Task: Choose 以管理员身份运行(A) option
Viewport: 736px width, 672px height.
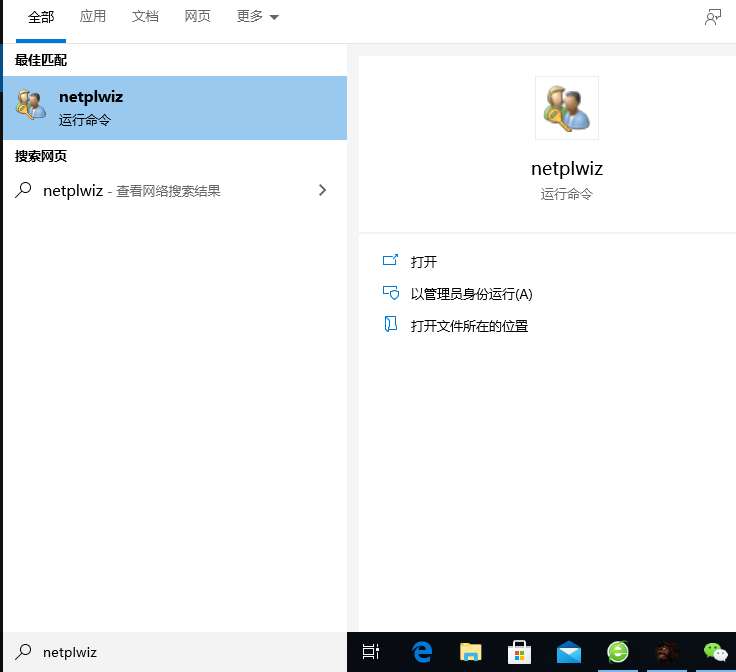Action: coord(471,293)
